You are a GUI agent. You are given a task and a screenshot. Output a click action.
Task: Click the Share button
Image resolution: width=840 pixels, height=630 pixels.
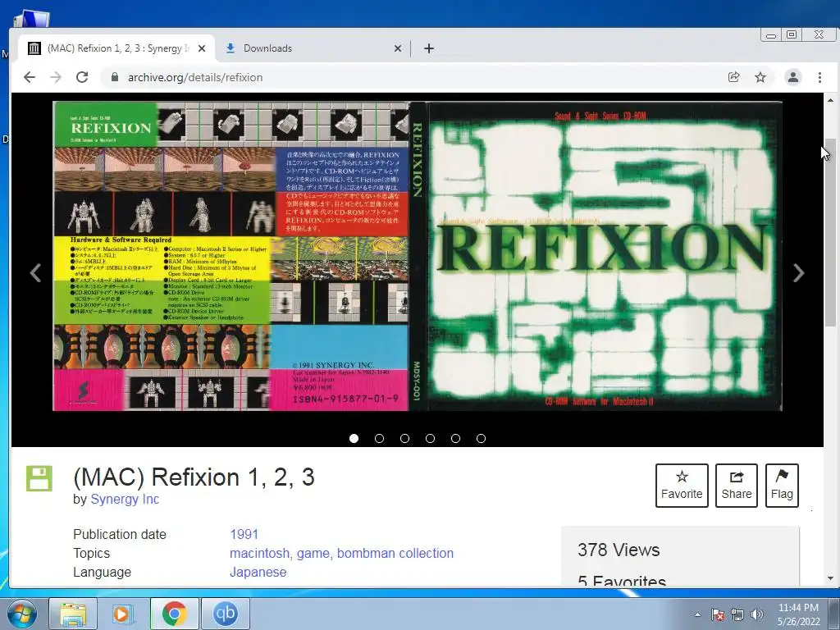pos(736,486)
